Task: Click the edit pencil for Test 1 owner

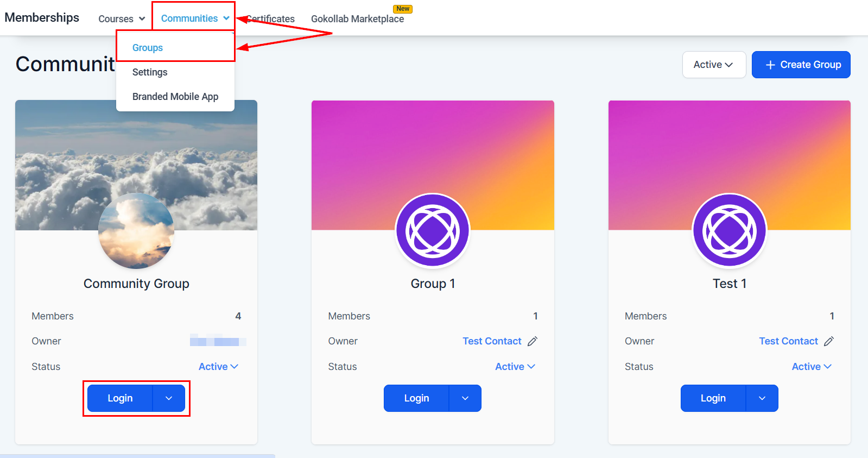Action: click(x=829, y=341)
